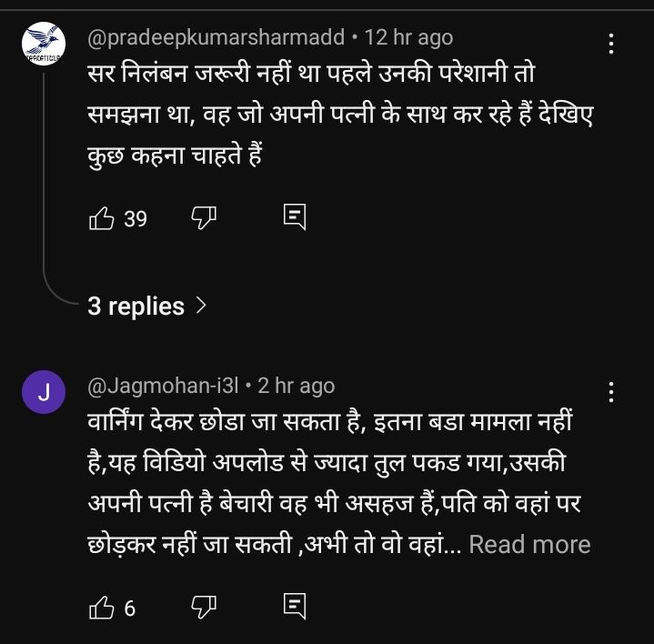Image resolution: width=654 pixels, height=644 pixels.
Task: Reply to Jagmohan-i3l's comment
Action: [295, 607]
